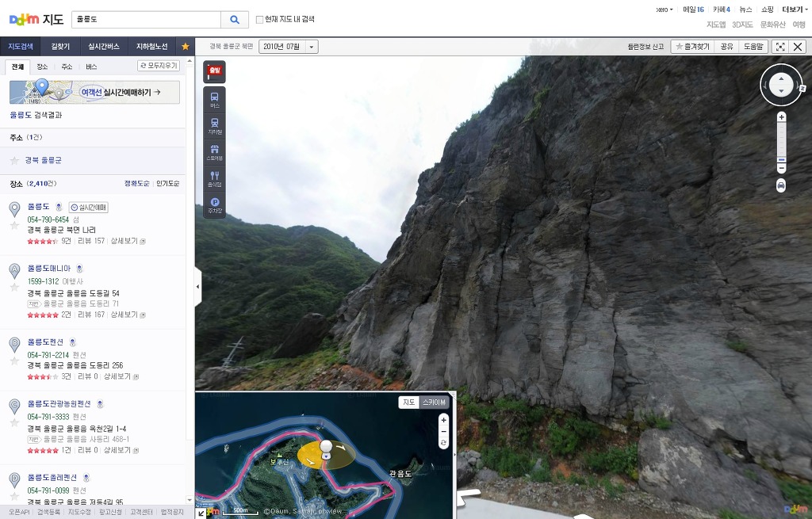The image size is (812, 519).
Task: Collapse mini map with corner arrow
Action: 201,513
